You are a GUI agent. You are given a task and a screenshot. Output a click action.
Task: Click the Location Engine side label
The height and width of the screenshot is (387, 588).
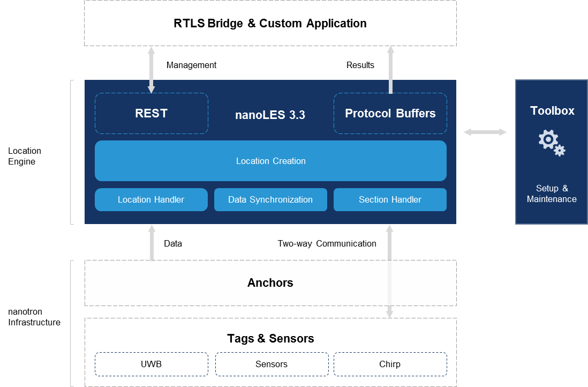click(25, 156)
